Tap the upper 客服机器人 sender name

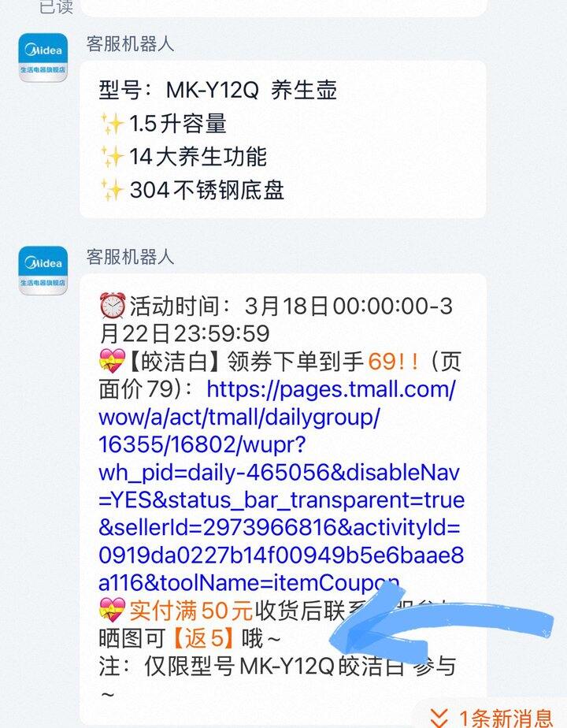tap(130, 44)
